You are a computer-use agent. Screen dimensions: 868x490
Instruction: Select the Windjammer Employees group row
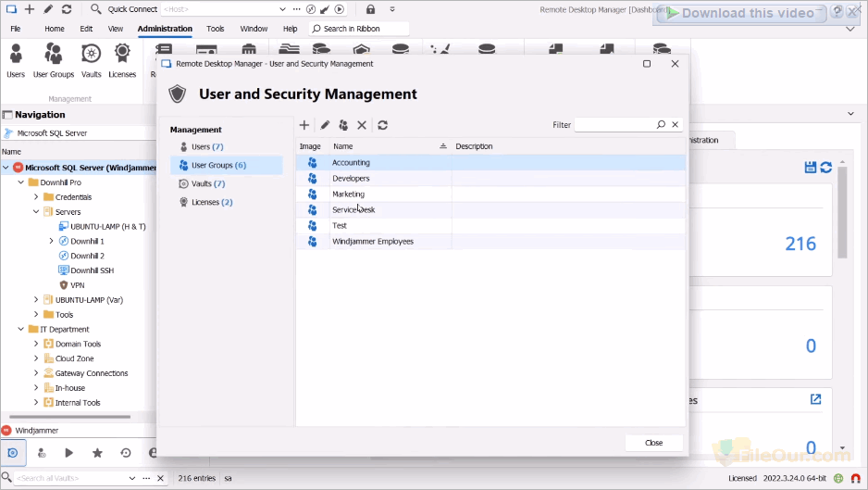point(491,241)
